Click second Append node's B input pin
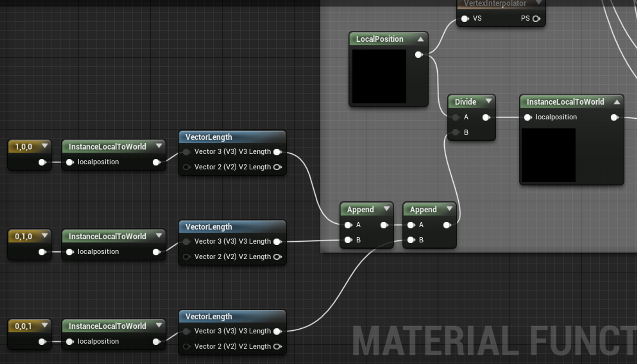 [x=411, y=240]
